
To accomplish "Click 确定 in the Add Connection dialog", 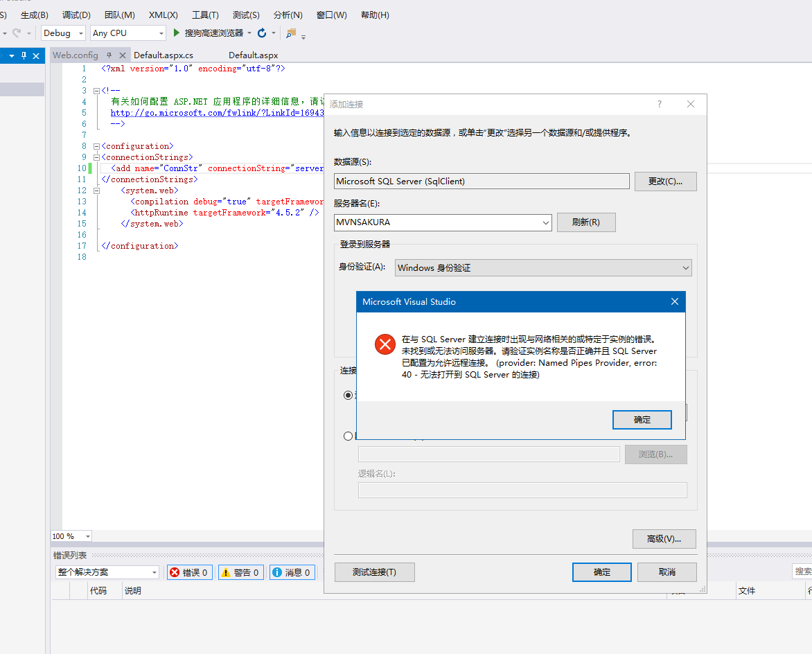I will tap(602, 572).
